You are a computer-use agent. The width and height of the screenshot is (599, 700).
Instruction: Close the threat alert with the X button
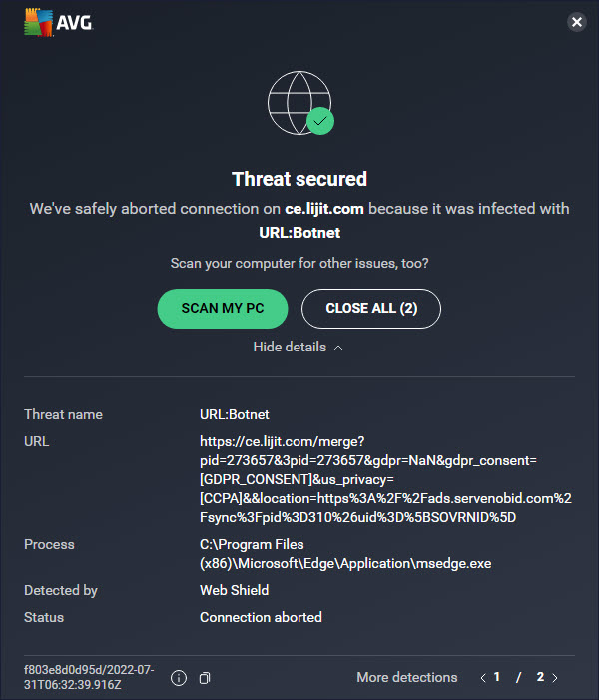coord(577,22)
